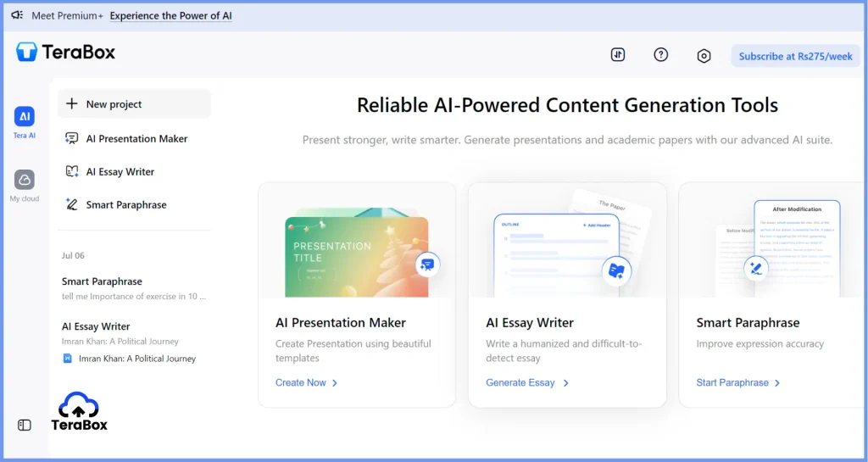Click the AI Presentation Maker sidebar icon

[72, 138]
